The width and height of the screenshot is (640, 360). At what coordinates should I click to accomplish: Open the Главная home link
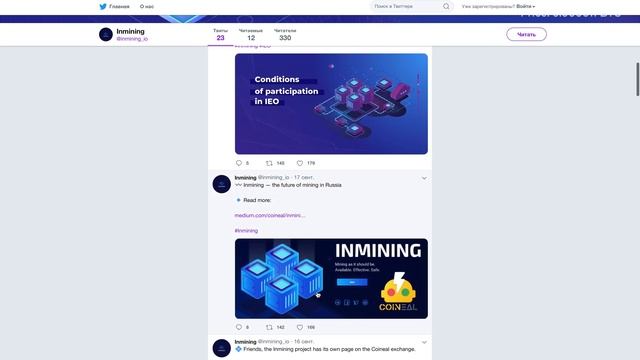coord(119,7)
